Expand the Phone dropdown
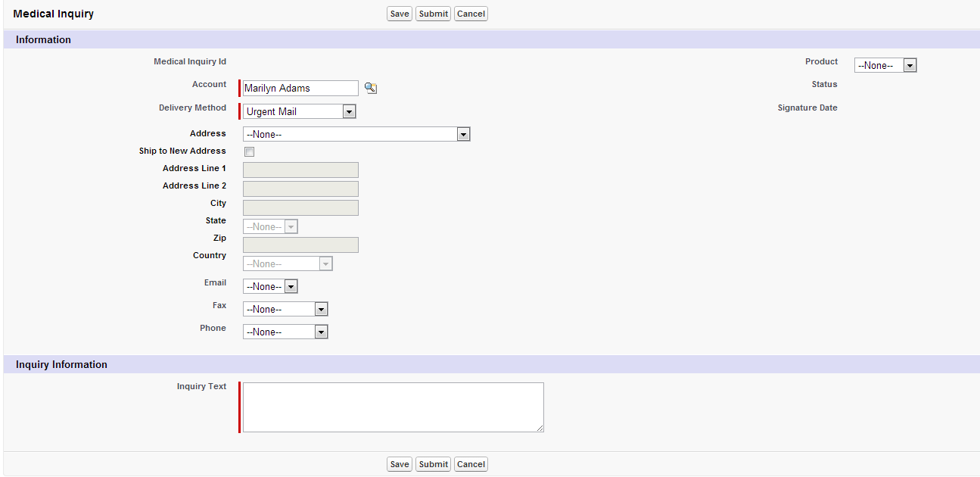980x477 pixels. click(x=285, y=332)
